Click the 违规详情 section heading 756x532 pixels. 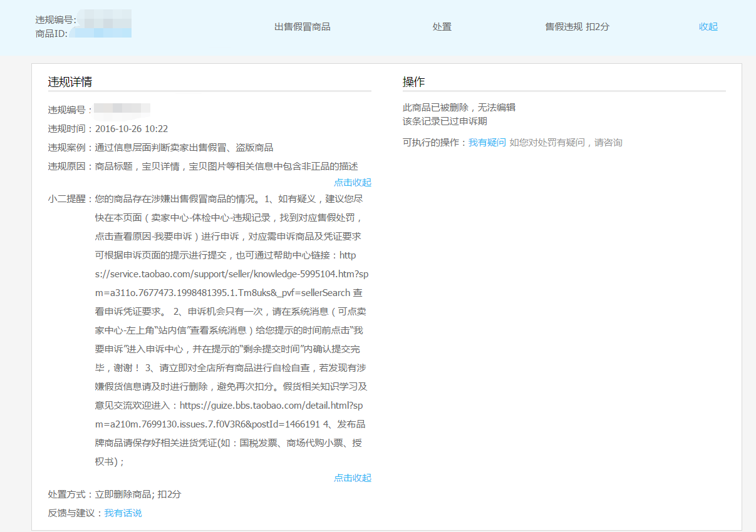[70, 82]
